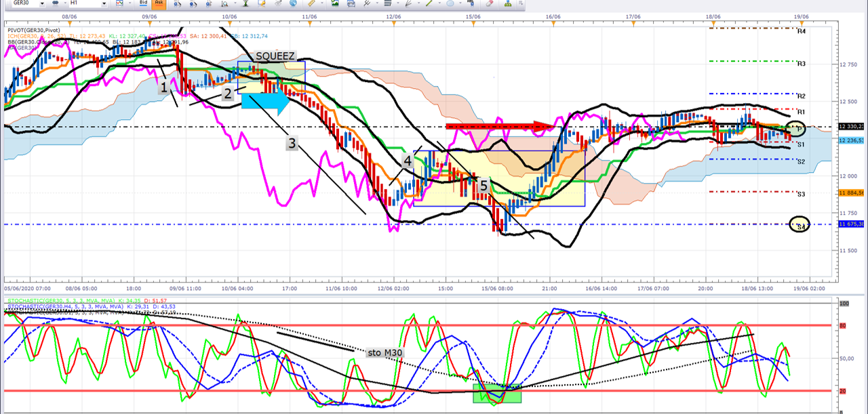Click the 12 236,5 price tag
The width and height of the screenshot is (868, 414).
[851, 140]
